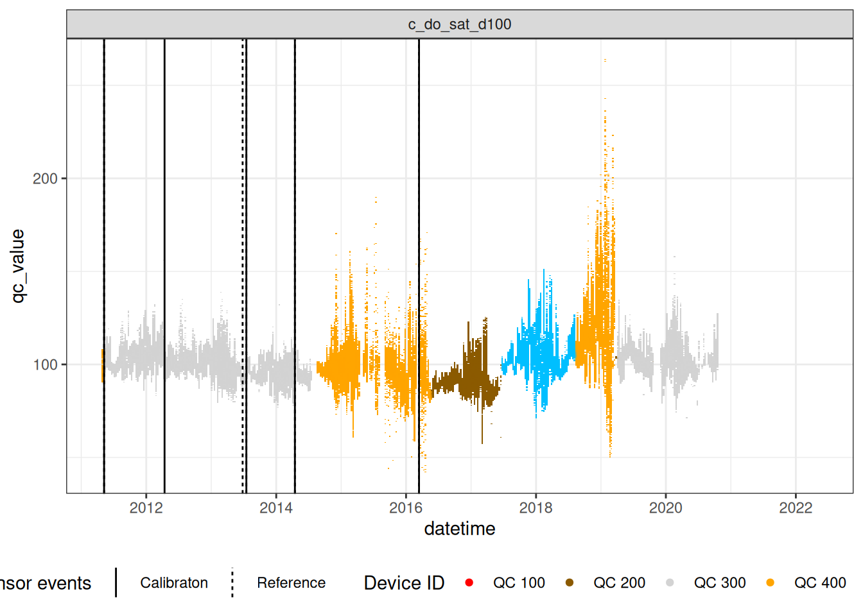Click the dotted reference line in the plot
The height and width of the screenshot is (616, 863).
pyautogui.click(x=243, y=193)
